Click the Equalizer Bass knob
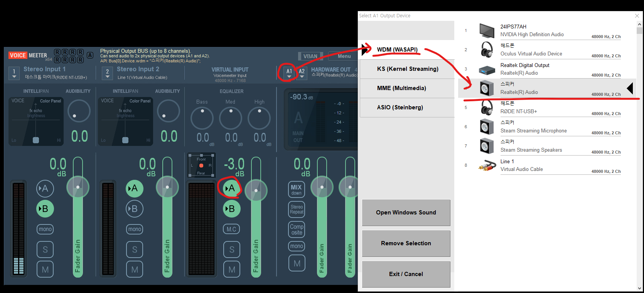The image size is (644, 293). (x=202, y=118)
